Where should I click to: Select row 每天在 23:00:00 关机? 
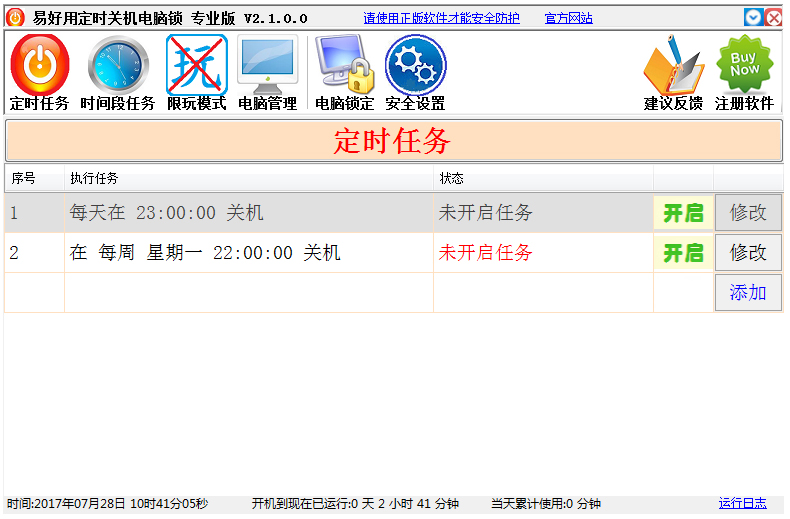393,213
